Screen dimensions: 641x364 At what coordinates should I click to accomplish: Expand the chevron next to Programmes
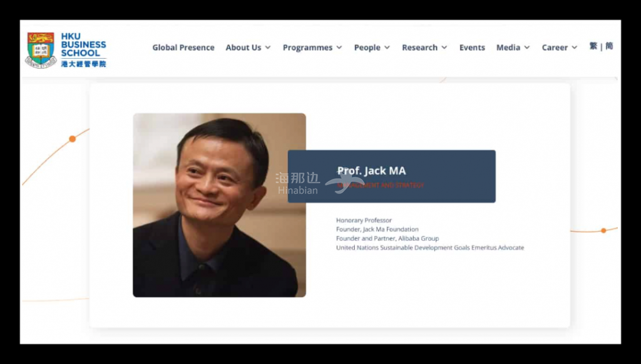click(339, 48)
